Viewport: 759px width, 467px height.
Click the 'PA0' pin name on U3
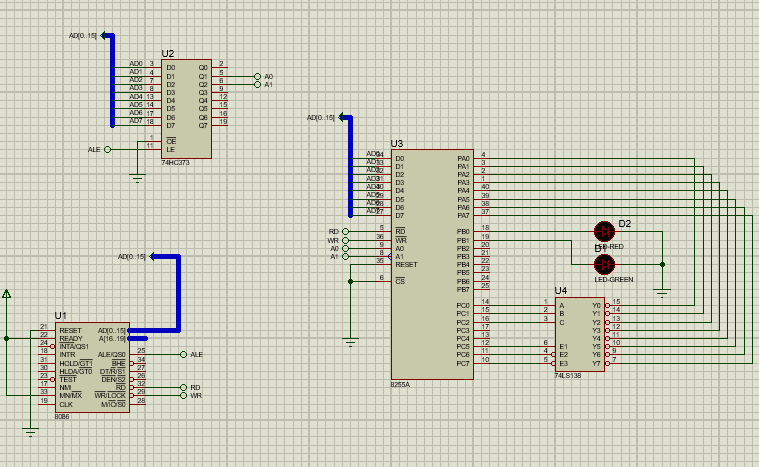[463, 159]
